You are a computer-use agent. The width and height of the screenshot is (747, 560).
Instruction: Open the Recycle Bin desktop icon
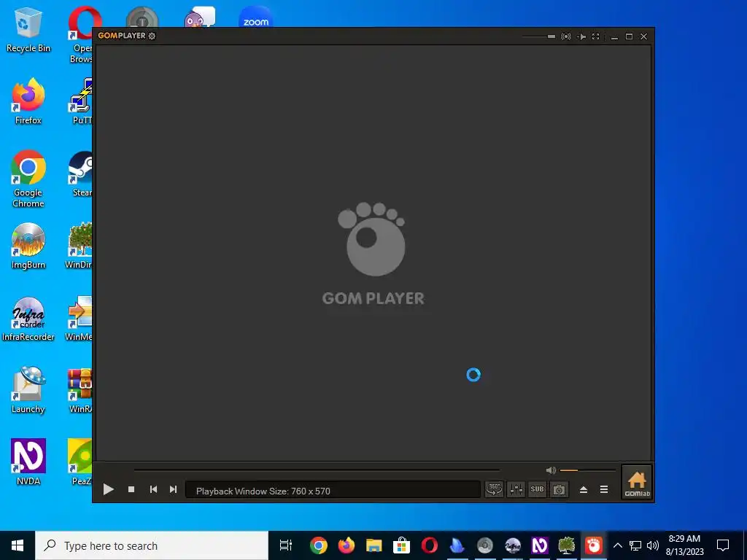pyautogui.click(x=28, y=30)
